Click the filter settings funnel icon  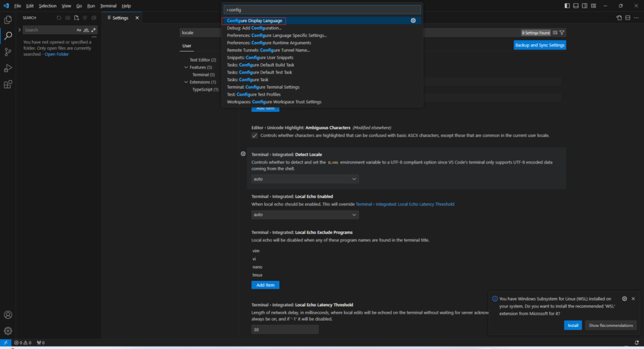562,33
